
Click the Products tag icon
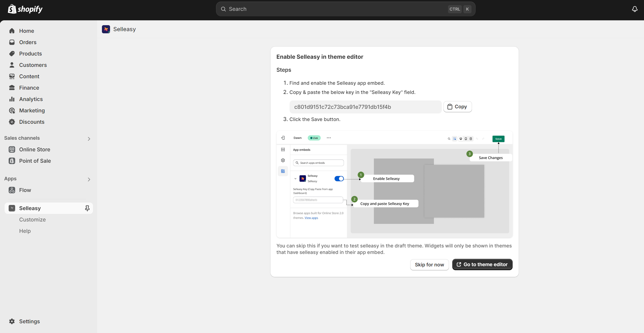point(12,54)
